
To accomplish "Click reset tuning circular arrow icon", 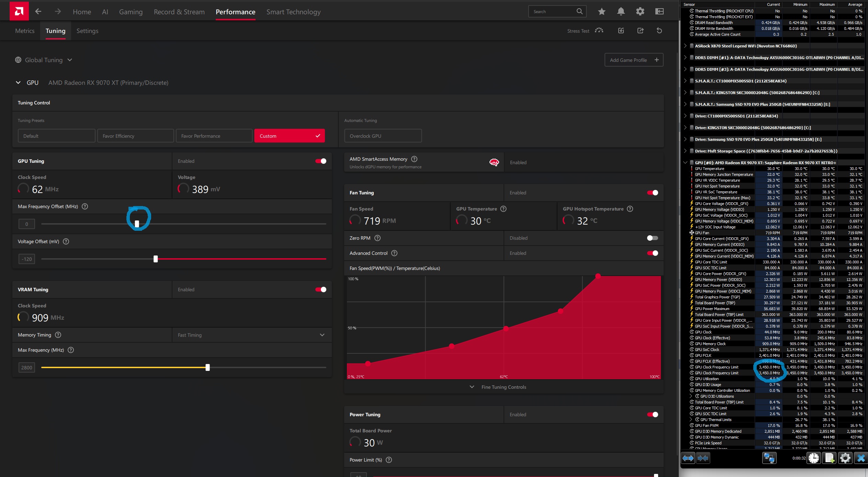I will click(659, 31).
